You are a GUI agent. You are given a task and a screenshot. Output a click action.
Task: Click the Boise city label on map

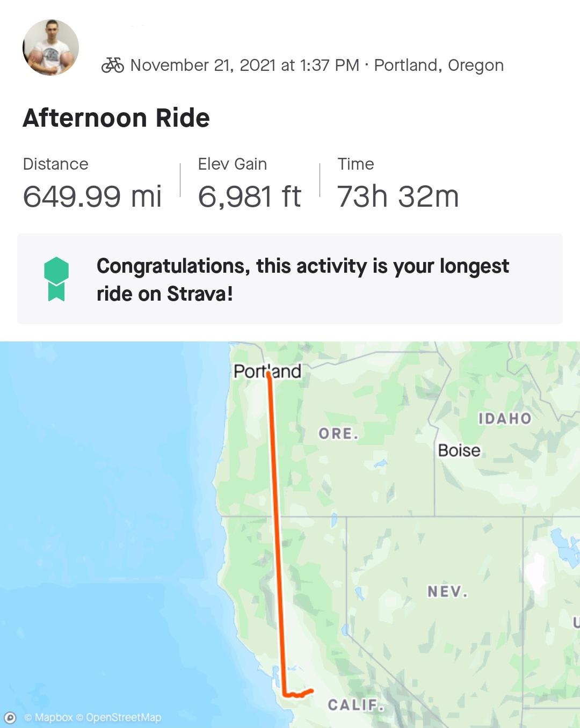click(x=459, y=450)
